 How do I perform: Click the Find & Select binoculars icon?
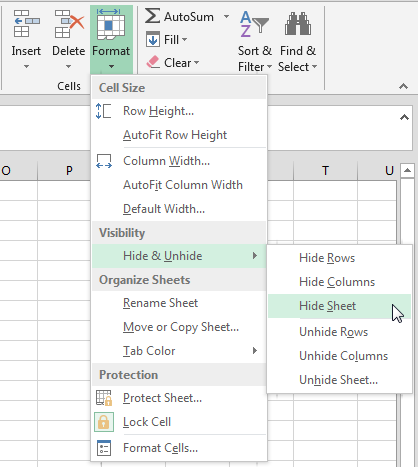coord(298,23)
